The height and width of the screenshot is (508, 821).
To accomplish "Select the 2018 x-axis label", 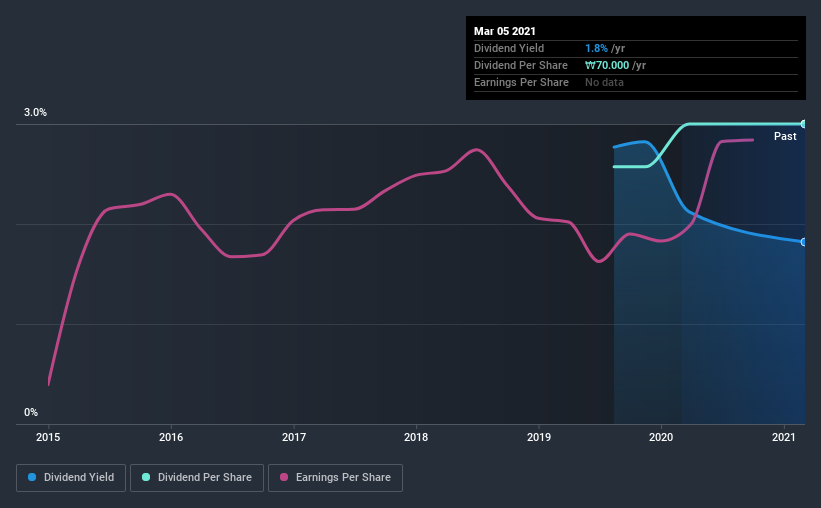I will tap(416, 437).
